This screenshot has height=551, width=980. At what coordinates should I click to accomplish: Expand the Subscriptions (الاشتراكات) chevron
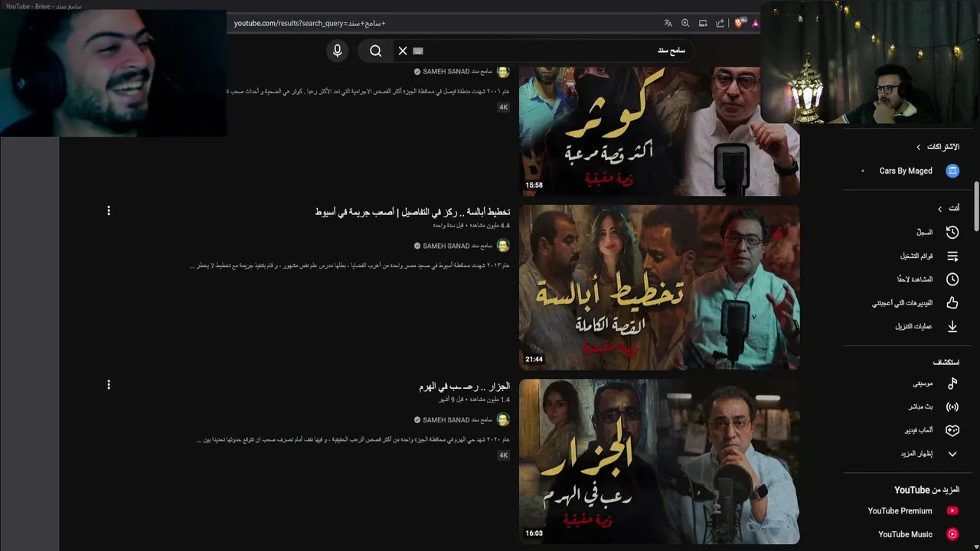tap(919, 147)
